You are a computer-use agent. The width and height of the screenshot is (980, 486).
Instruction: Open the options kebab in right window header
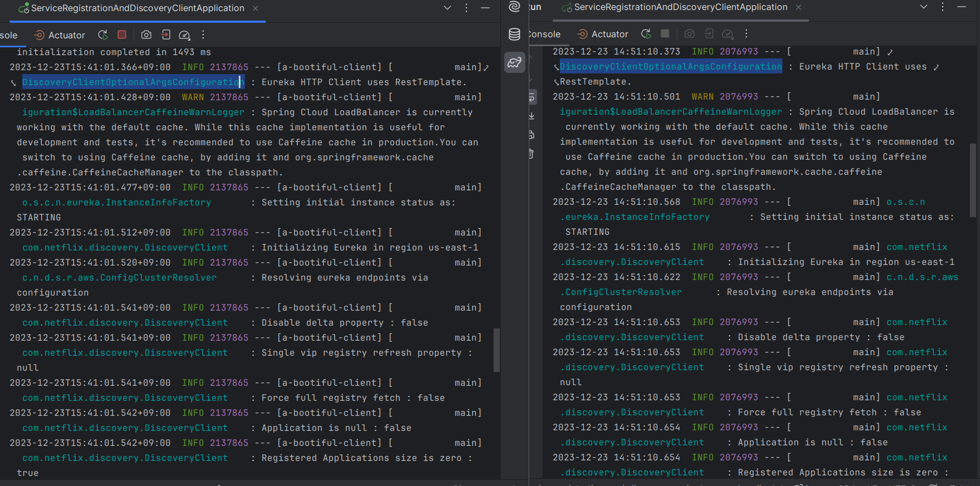tap(943, 7)
